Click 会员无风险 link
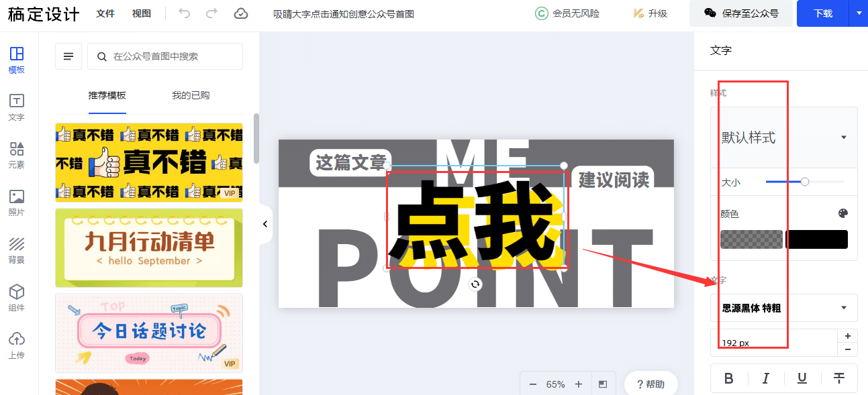The width and height of the screenshot is (868, 395). tap(567, 13)
